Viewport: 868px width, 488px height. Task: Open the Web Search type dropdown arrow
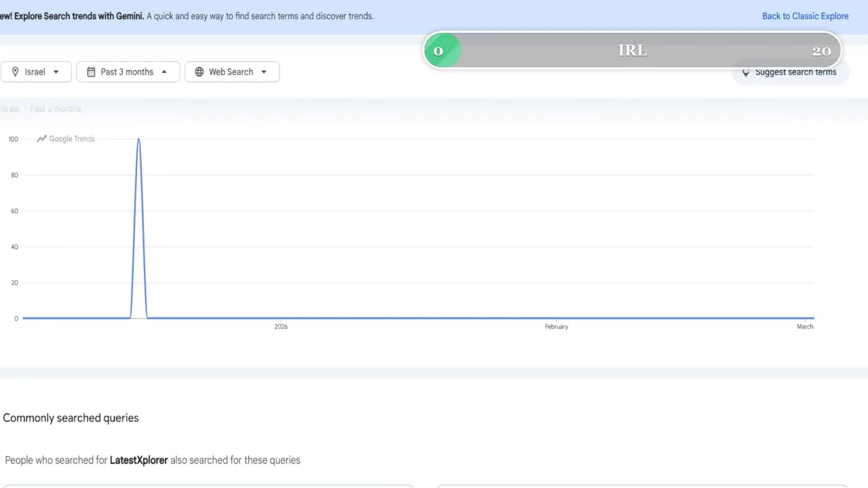click(264, 72)
